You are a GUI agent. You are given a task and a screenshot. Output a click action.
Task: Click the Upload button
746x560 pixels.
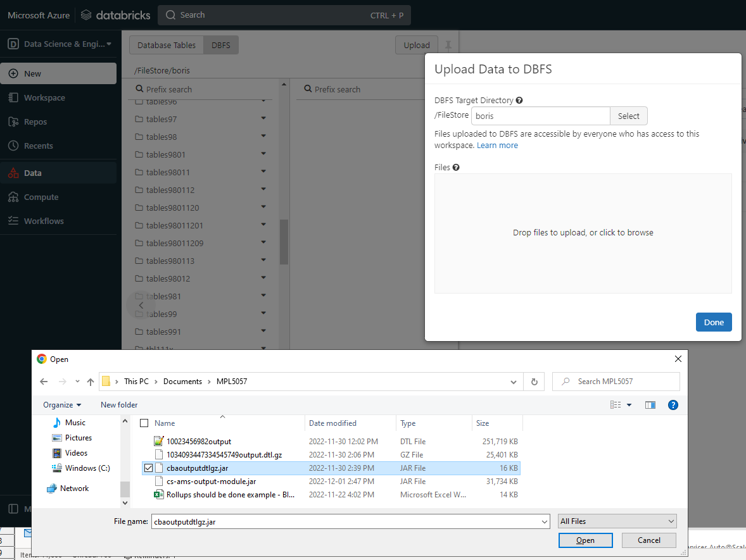417,45
